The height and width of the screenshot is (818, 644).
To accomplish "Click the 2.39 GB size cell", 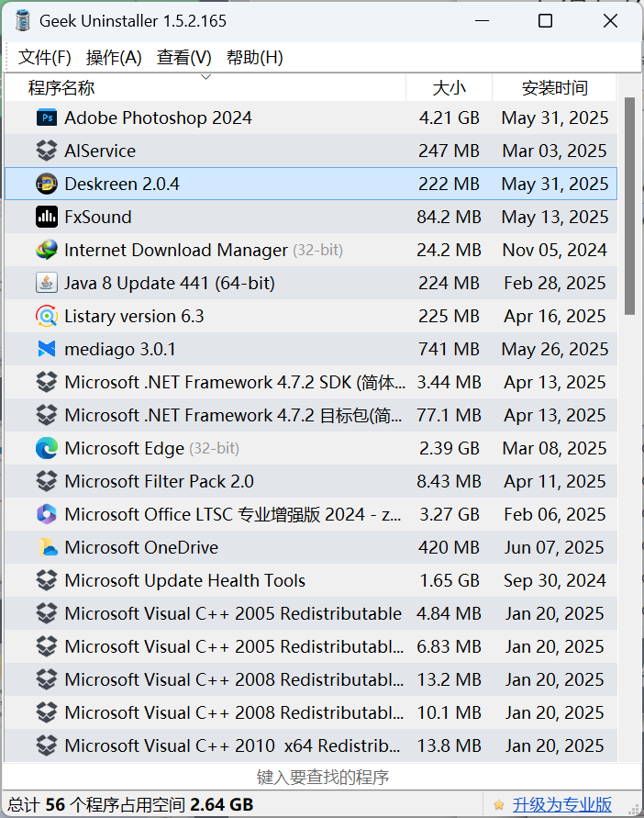I will [450, 448].
